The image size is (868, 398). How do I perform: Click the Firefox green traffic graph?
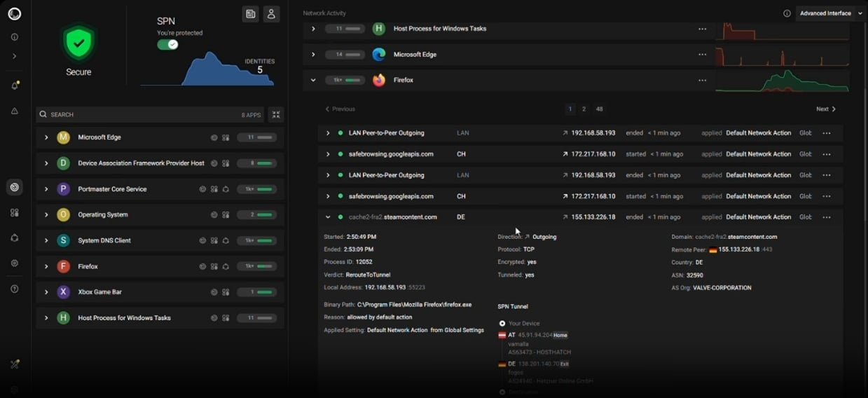(x=782, y=80)
